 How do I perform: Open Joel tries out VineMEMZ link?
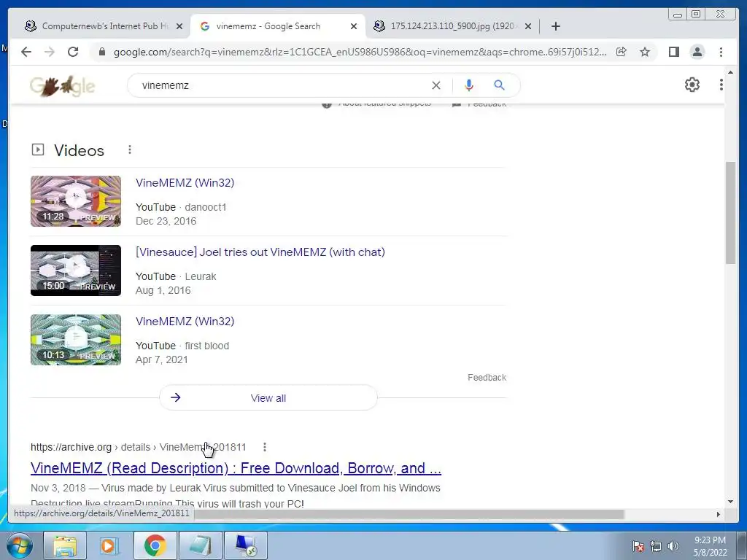[260, 252]
